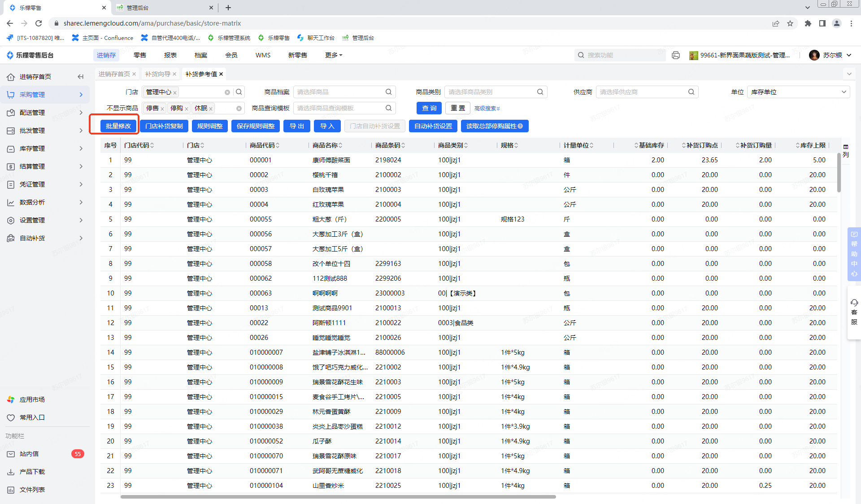Screen dimensions: 861x504
Task: Switch to 报表 in the top menu
Action: point(170,55)
